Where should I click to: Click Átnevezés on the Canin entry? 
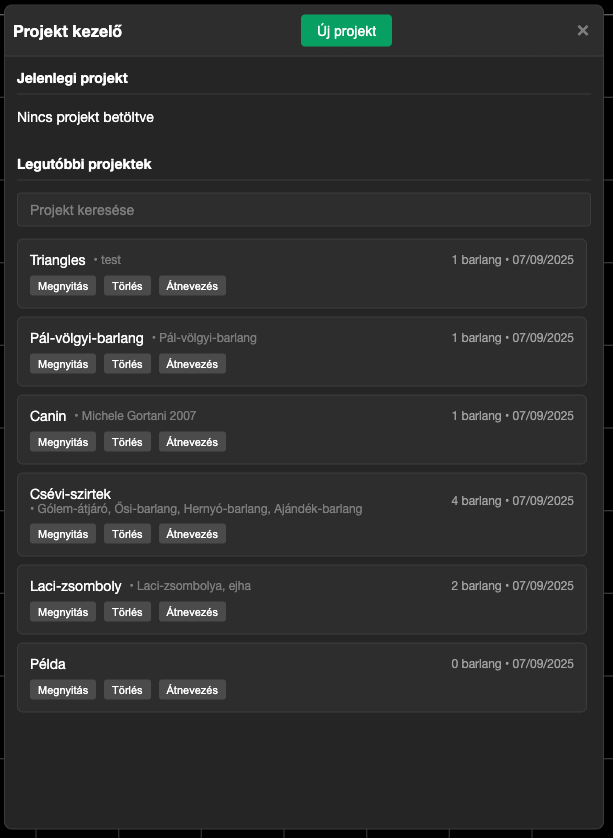click(x=192, y=442)
